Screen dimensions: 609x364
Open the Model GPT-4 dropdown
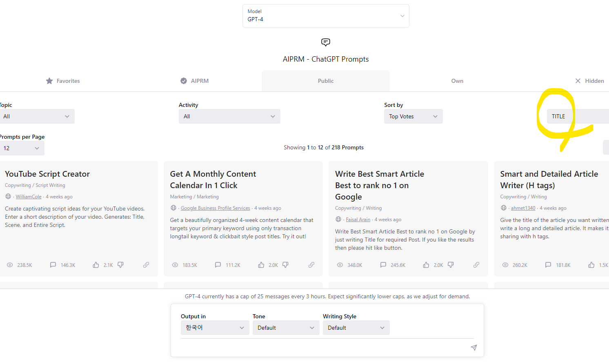click(x=326, y=16)
